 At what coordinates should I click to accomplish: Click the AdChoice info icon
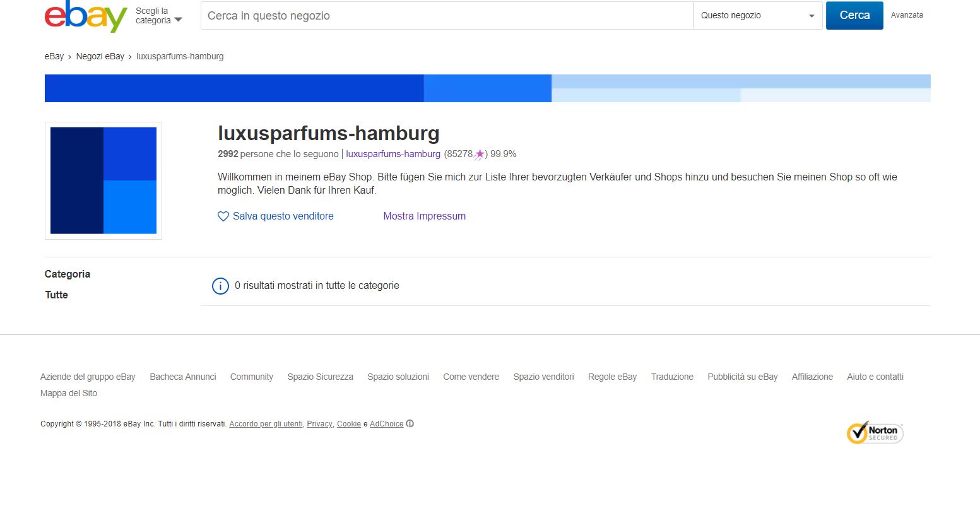point(410,424)
